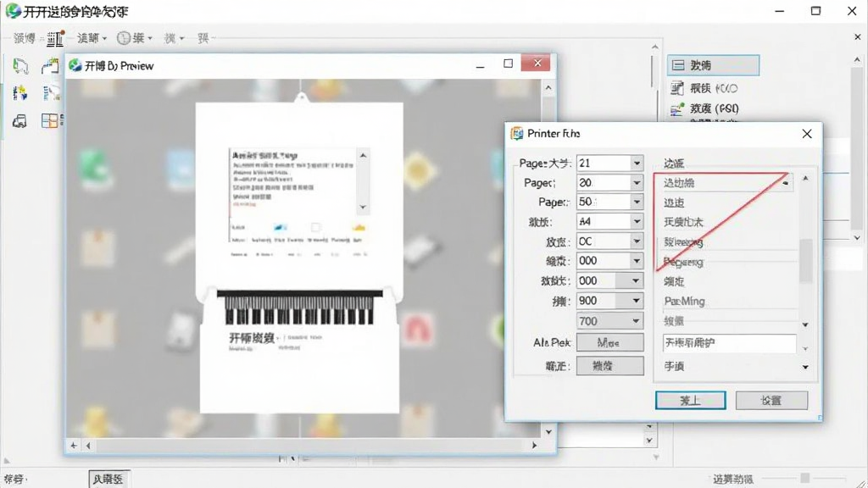Click the dialog list scroll down arrow

(x=805, y=324)
